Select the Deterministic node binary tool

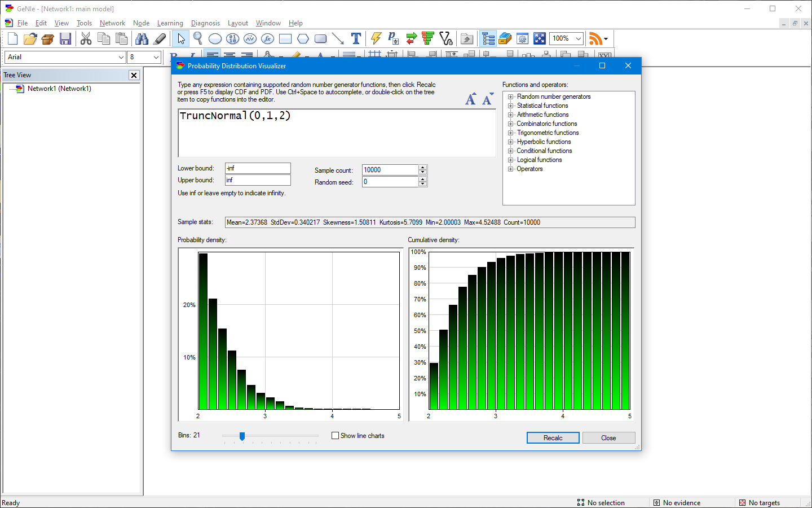click(232, 38)
